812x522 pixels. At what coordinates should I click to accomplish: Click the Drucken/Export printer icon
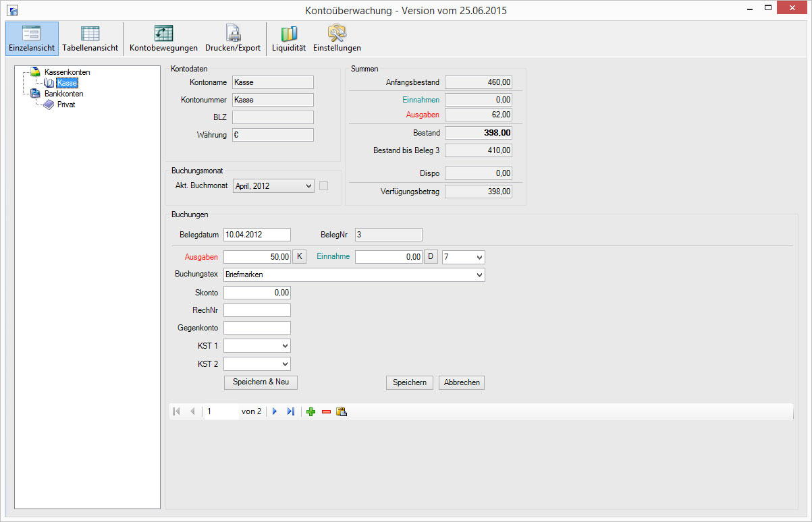pos(233,34)
